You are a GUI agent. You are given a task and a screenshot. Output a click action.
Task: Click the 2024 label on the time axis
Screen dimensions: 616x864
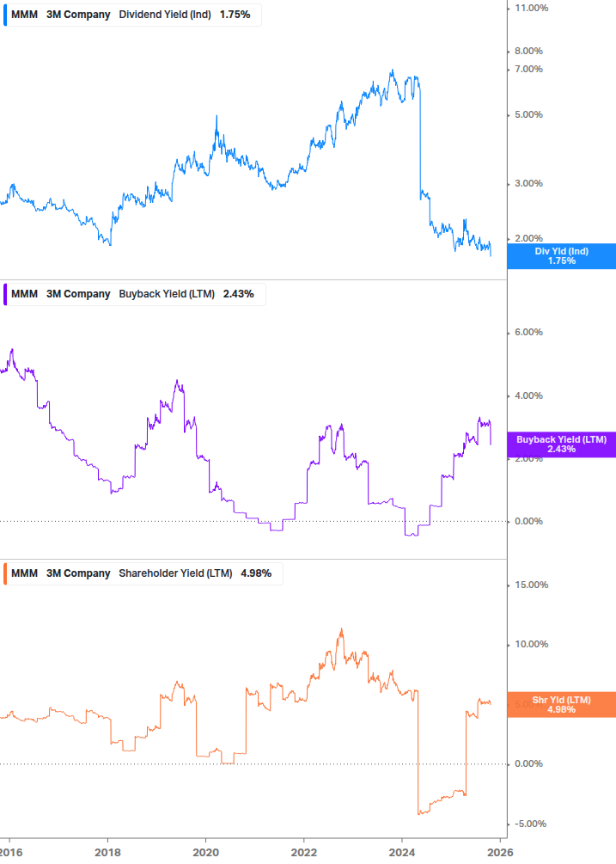(x=402, y=850)
